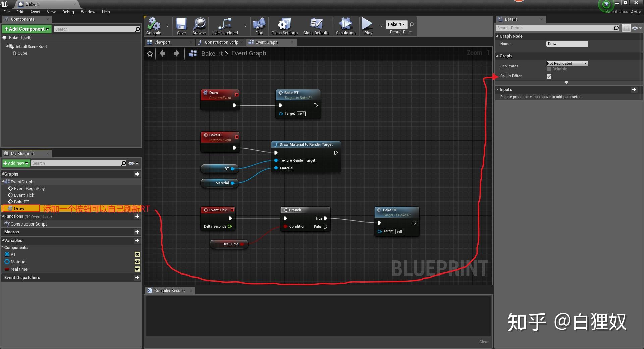Enable the Call In Editor checkbox
This screenshot has height=349, width=644.
click(549, 76)
